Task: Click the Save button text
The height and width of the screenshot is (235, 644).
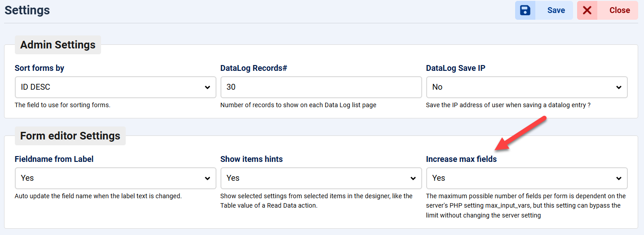Action: click(556, 10)
